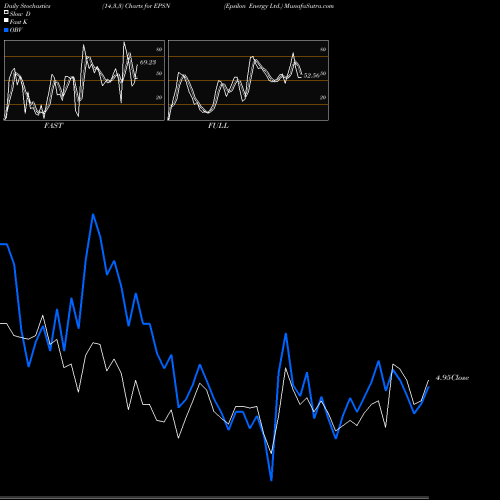Click the FULL chart label

(x=218, y=125)
